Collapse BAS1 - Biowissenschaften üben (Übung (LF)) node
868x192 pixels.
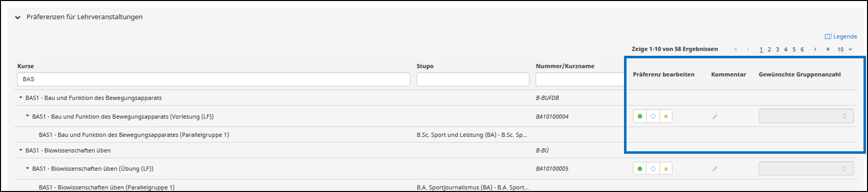coord(28,169)
